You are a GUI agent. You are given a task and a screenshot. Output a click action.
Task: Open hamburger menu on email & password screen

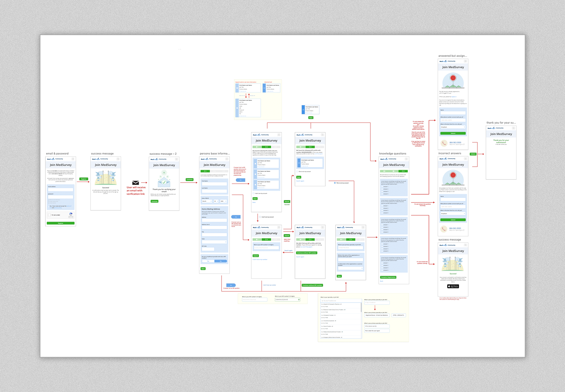pos(73,159)
